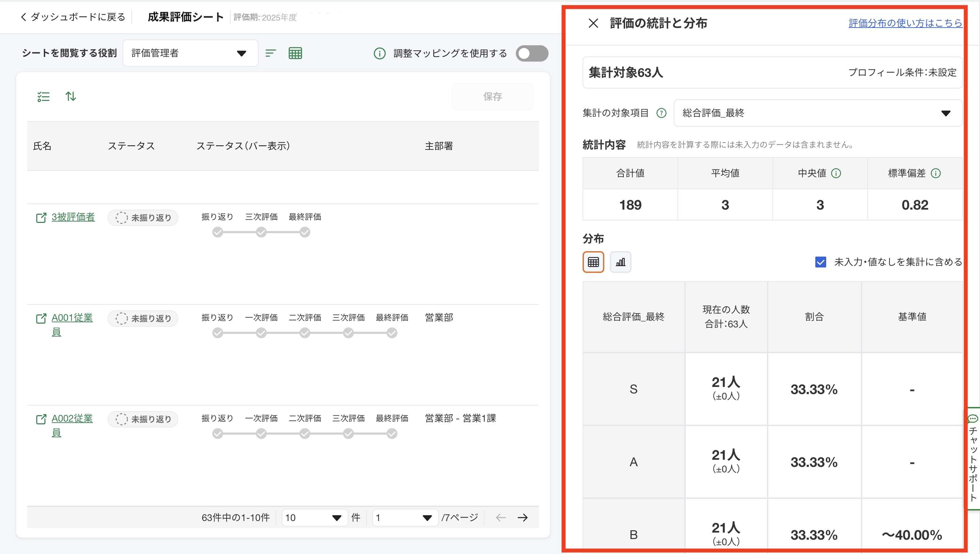Select the distribution table view icon
This screenshot has height=554, width=980.
tap(593, 262)
